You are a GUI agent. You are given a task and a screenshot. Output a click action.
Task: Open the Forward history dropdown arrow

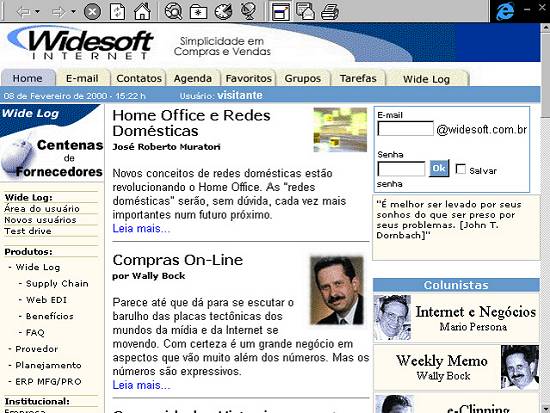coord(73,12)
